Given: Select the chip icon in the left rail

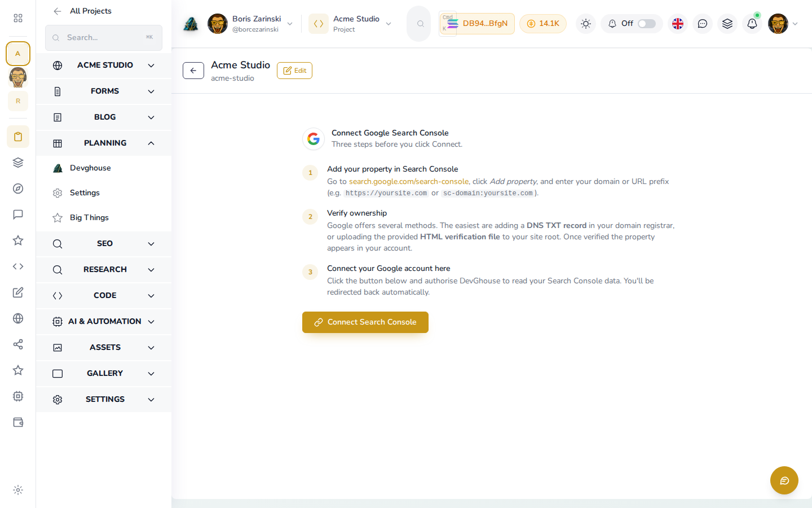Looking at the screenshot, I should tap(18, 396).
